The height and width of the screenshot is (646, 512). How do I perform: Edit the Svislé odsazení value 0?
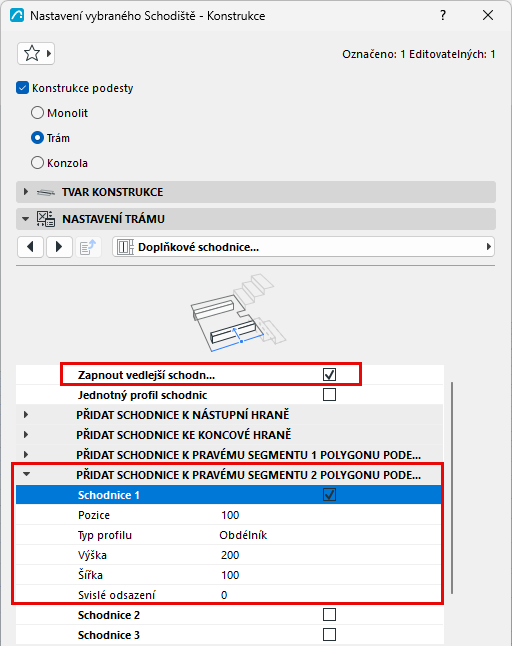click(224, 595)
